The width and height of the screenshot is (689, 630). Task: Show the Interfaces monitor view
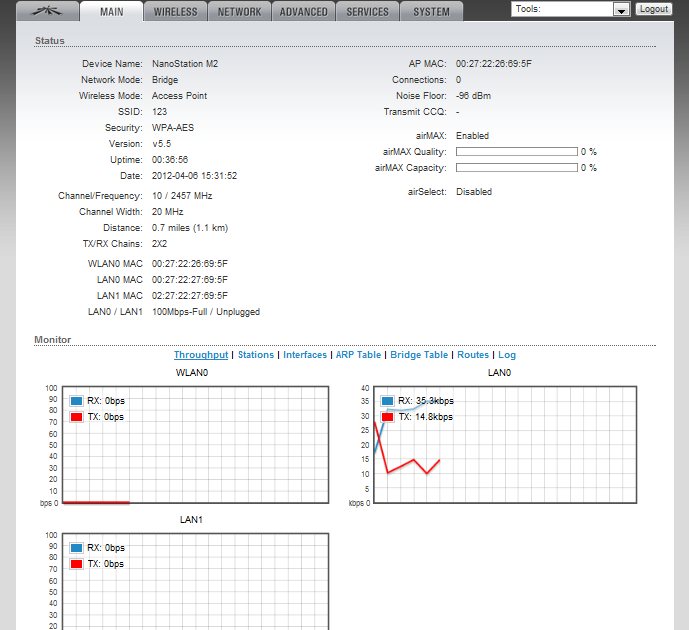(305, 355)
